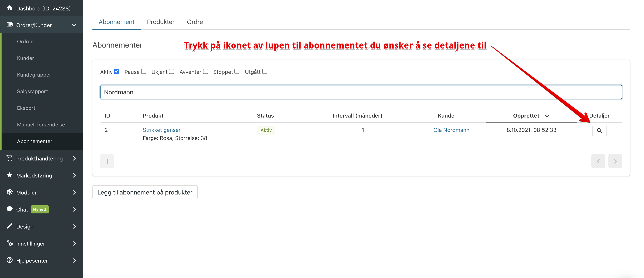Click the sort arrow next to Opprettet

click(x=547, y=115)
